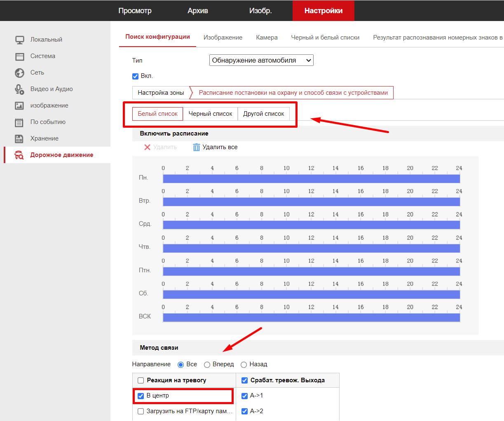Open Network settings globe icon

19,73
